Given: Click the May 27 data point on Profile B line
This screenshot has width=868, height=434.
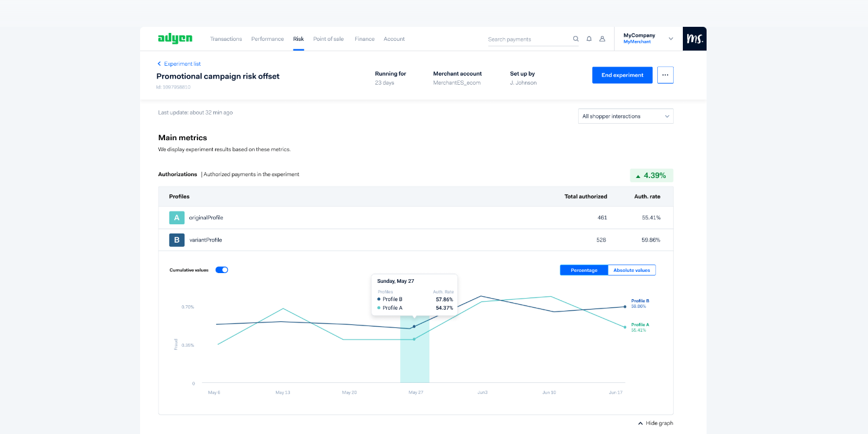Looking at the screenshot, I should [414, 327].
